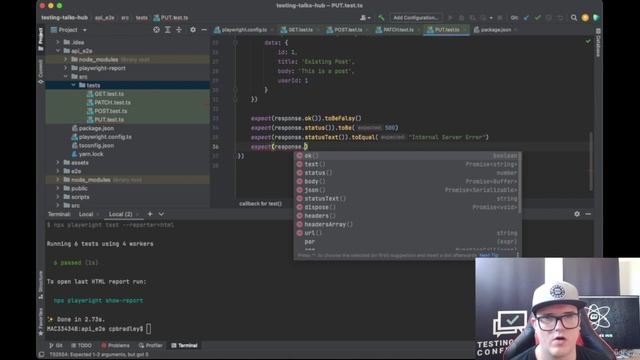Switch to POST.test.ts editor tab
Image resolution: width=640 pixels, height=360 pixels.
coord(347,30)
